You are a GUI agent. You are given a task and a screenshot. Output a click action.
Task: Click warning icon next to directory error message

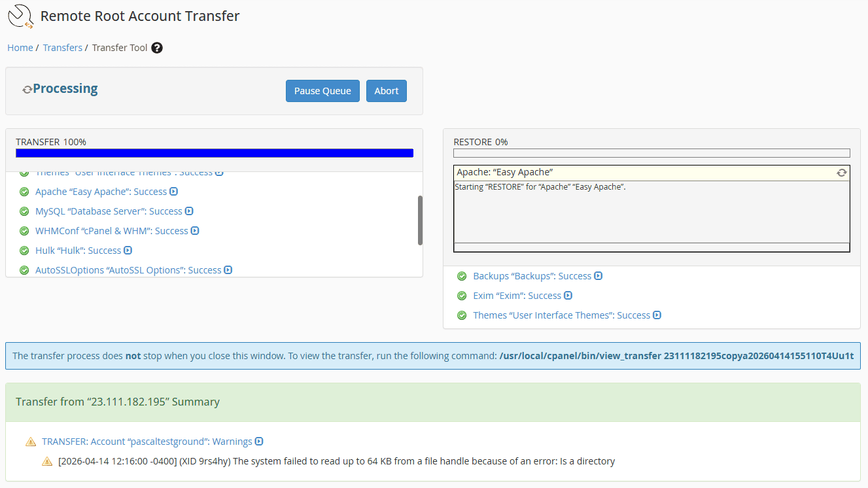46,461
